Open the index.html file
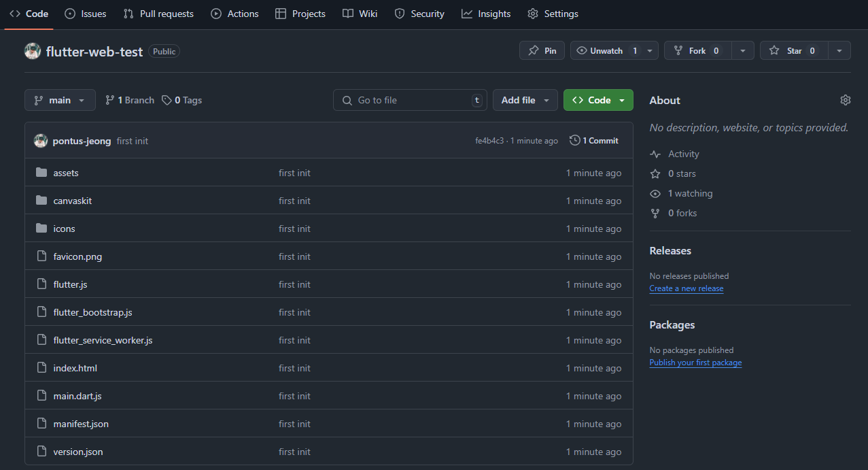Image resolution: width=868 pixels, height=470 pixels. tap(75, 368)
